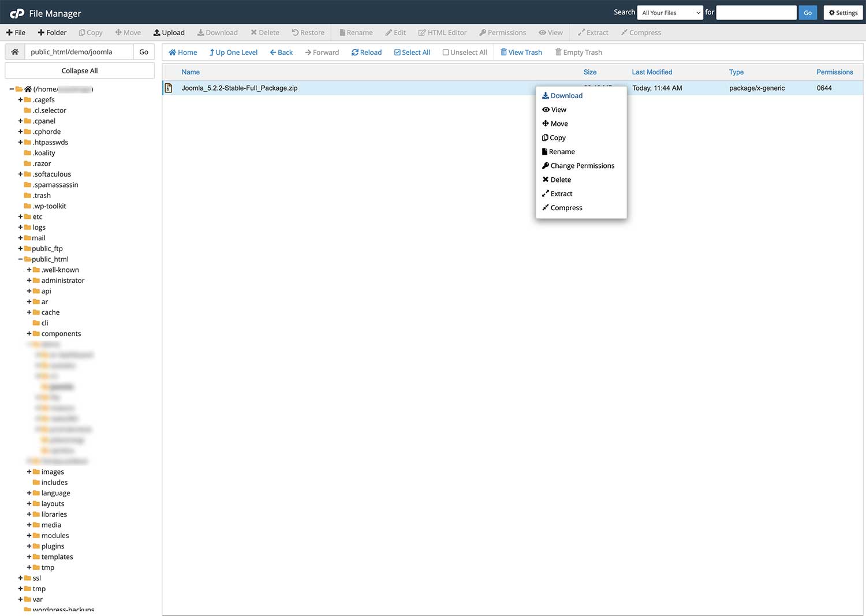Navigate Up One Level
The height and width of the screenshot is (616, 866).
(x=234, y=53)
